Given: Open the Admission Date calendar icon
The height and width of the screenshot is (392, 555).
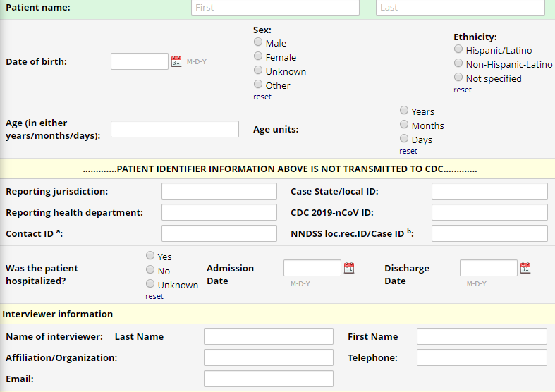Looking at the screenshot, I should 348,268.
